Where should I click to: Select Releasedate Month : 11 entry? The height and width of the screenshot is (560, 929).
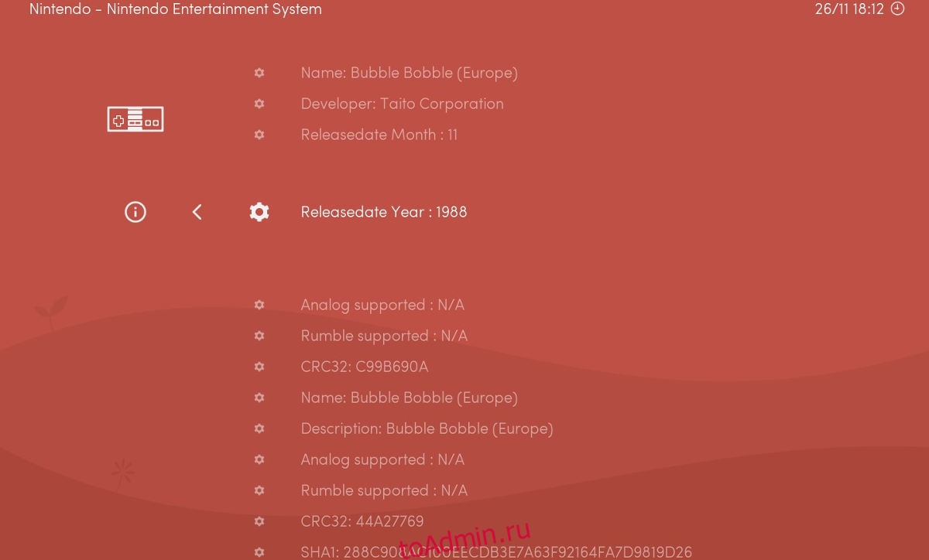tap(379, 135)
